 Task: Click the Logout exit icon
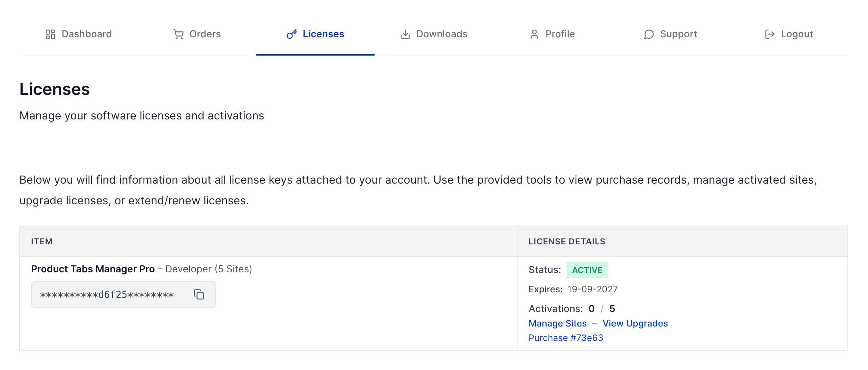coord(770,34)
